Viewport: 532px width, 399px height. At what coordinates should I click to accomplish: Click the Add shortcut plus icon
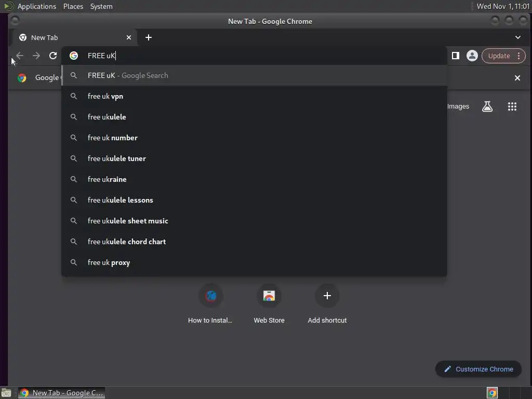click(327, 296)
